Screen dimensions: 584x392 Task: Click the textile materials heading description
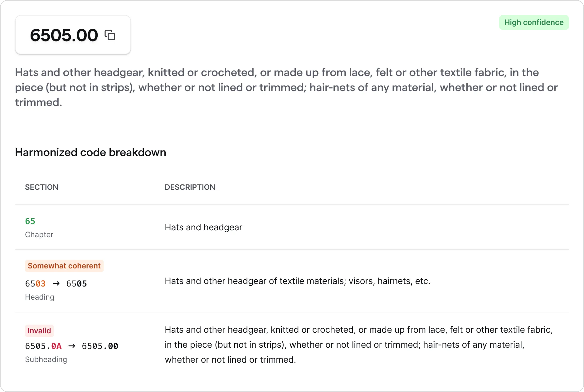297,281
